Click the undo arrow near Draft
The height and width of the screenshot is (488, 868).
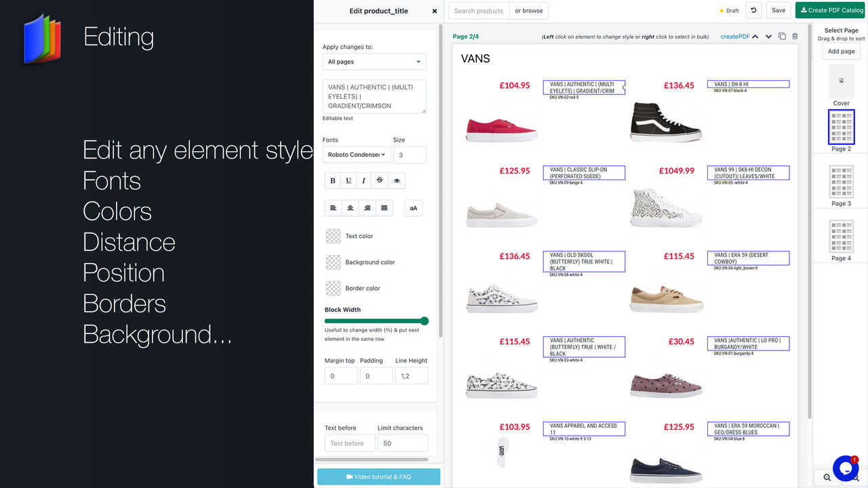pos(753,10)
